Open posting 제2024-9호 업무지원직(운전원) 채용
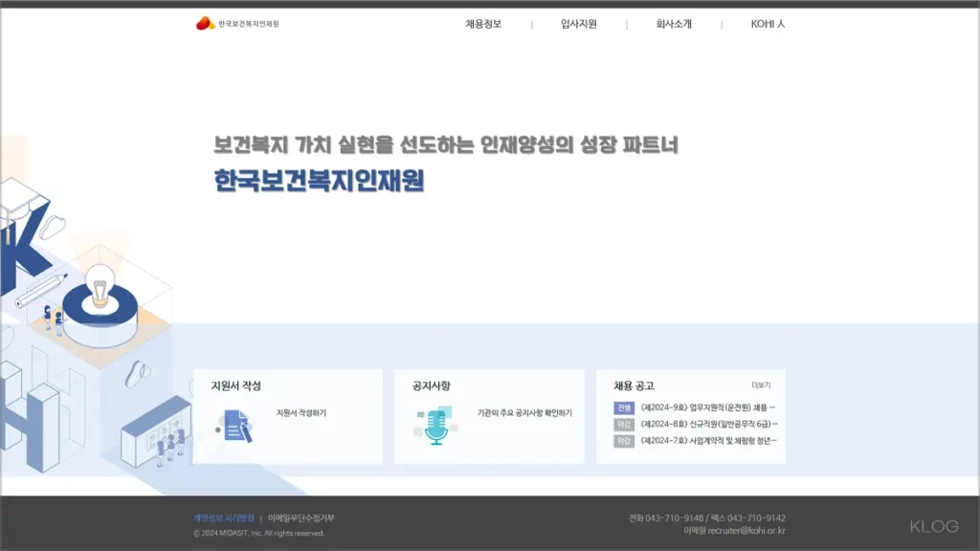The image size is (980, 551). 708,408
